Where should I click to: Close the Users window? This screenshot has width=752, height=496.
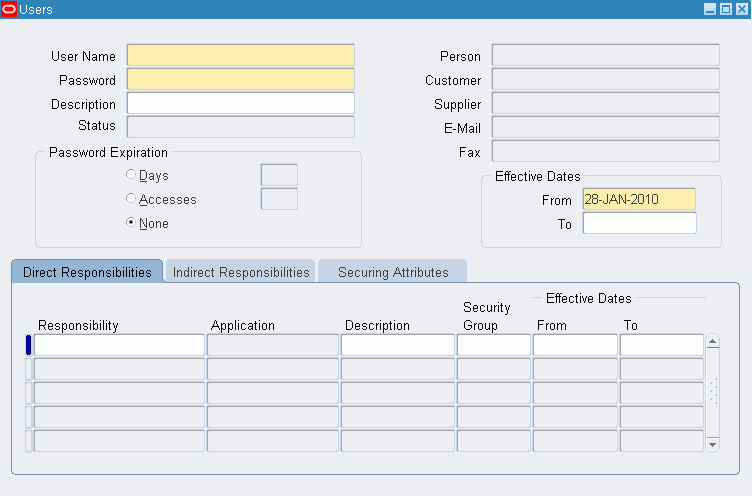(x=742, y=9)
